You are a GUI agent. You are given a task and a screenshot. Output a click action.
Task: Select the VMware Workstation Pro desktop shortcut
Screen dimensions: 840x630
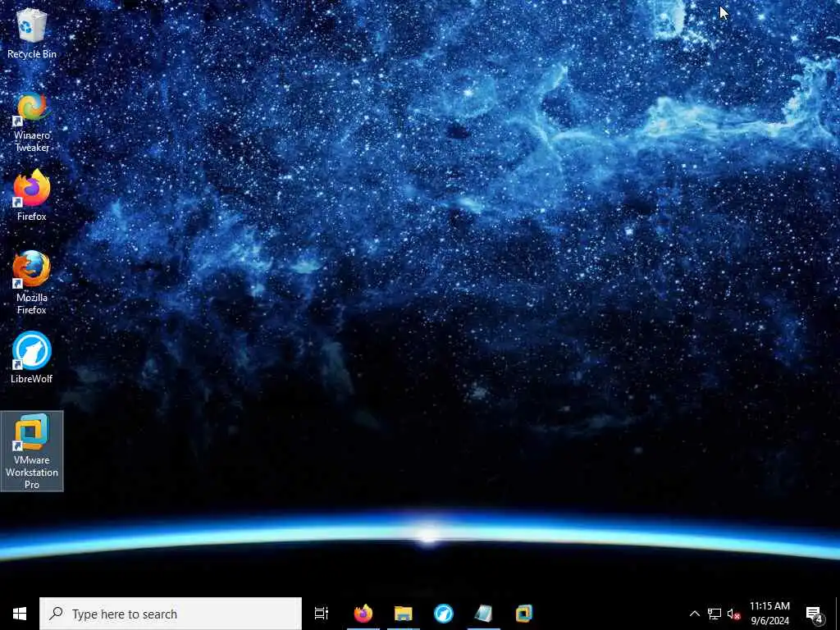point(32,451)
